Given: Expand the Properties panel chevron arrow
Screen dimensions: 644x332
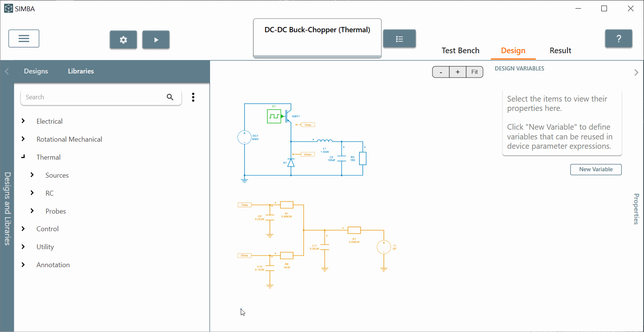Looking at the screenshot, I should pyautogui.click(x=636, y=72).
